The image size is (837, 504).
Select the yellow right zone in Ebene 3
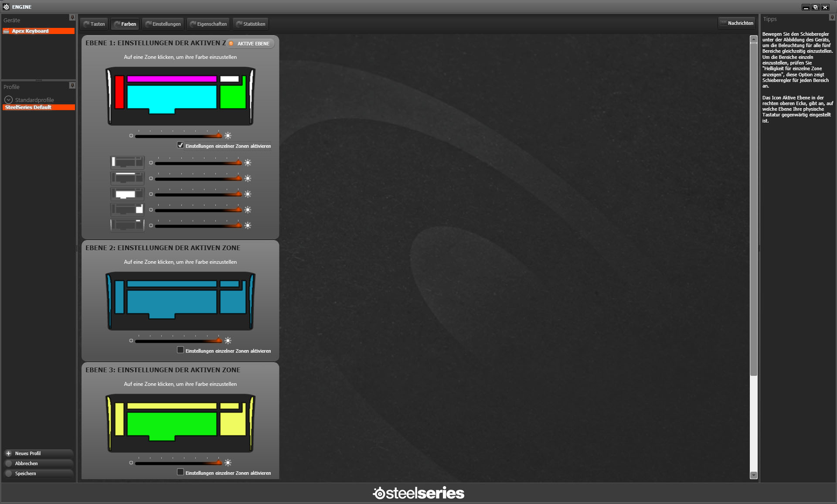(233, 424)
